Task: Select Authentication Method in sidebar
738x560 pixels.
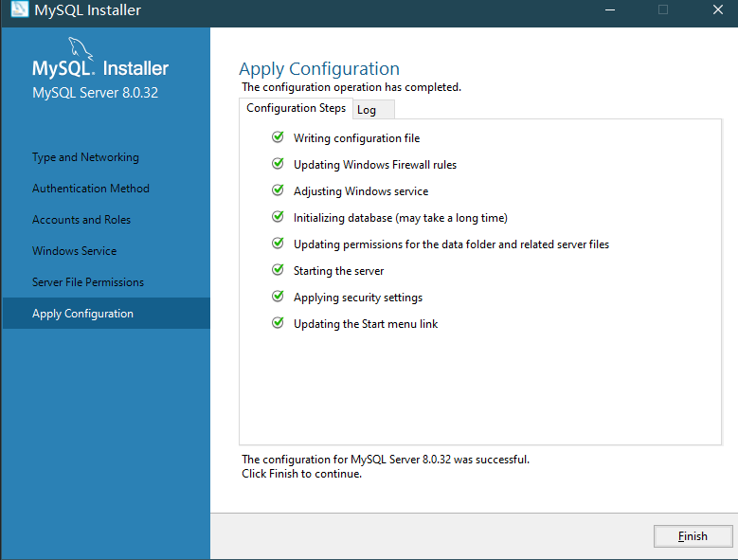Action: (x=91, y=189)
